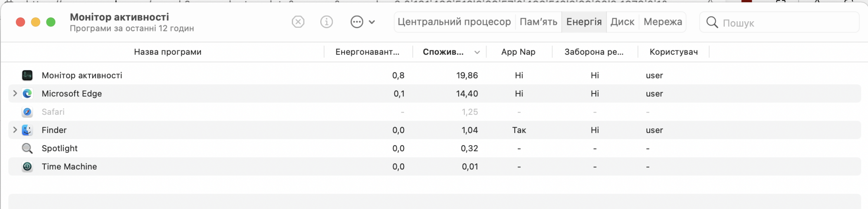Click the Finder face icon
Screen dimensions: 868x209
27,130
